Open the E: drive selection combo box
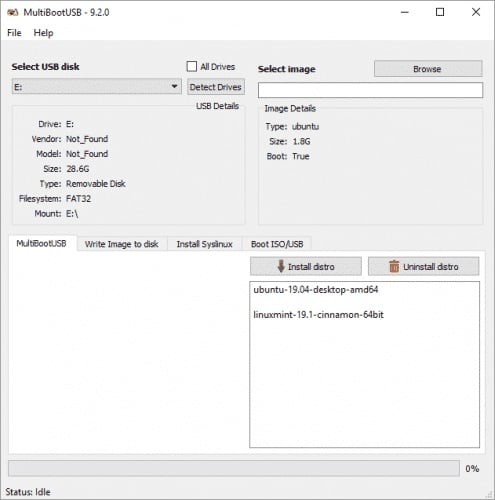The height and width of the screenshot is (500, 495). tap(97, 87)
